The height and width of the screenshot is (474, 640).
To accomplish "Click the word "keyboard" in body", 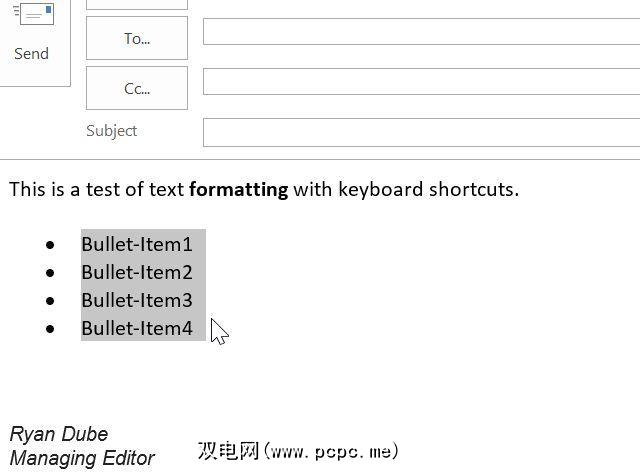I will coord(380,189).
